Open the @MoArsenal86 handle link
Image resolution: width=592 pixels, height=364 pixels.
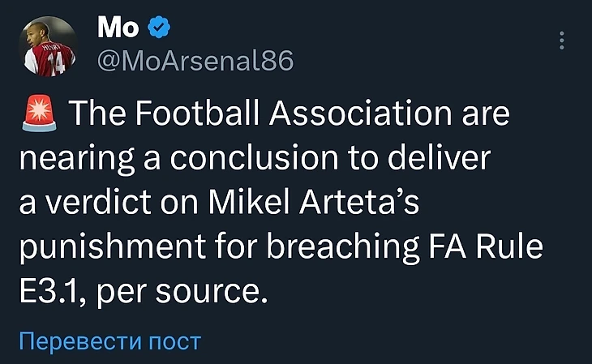click(195, 60)
